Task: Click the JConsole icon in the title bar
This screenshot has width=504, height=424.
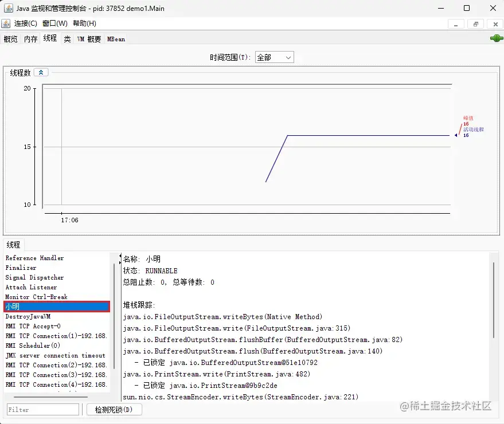Action: (8, 8)
